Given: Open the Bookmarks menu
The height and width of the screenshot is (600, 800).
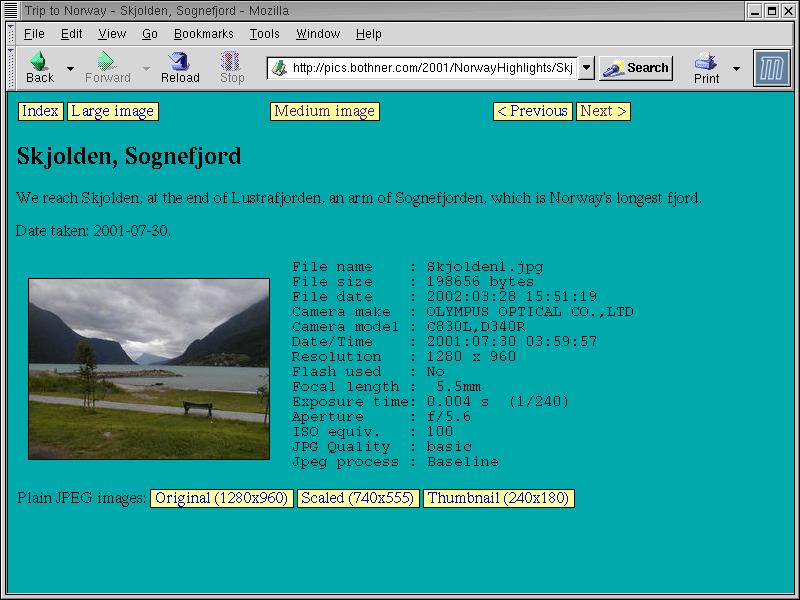Looking at the screenshot, I should tap(203, 34).
